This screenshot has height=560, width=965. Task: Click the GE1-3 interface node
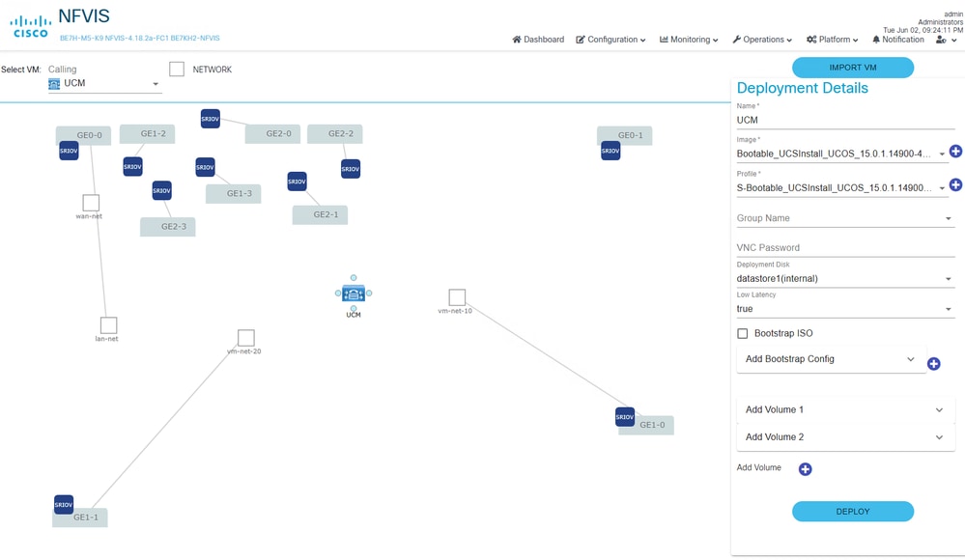pyautogui.click(x=233, y=193)
